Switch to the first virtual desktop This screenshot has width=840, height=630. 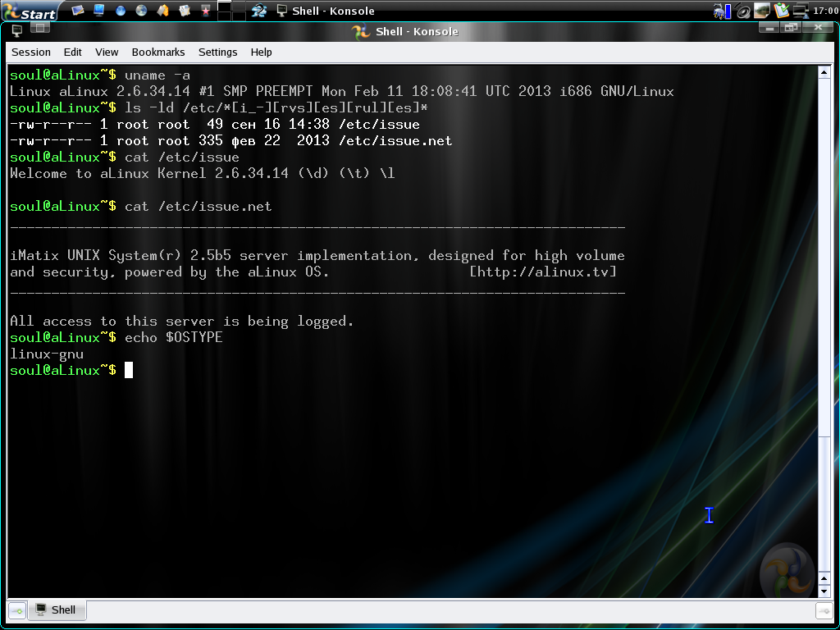pos(225,6)
